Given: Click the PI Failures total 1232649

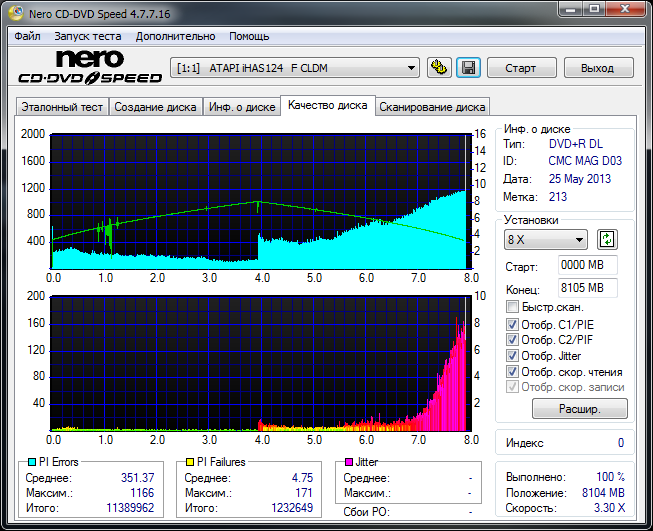Looking at the screenshot, I should tap(292, 508).
